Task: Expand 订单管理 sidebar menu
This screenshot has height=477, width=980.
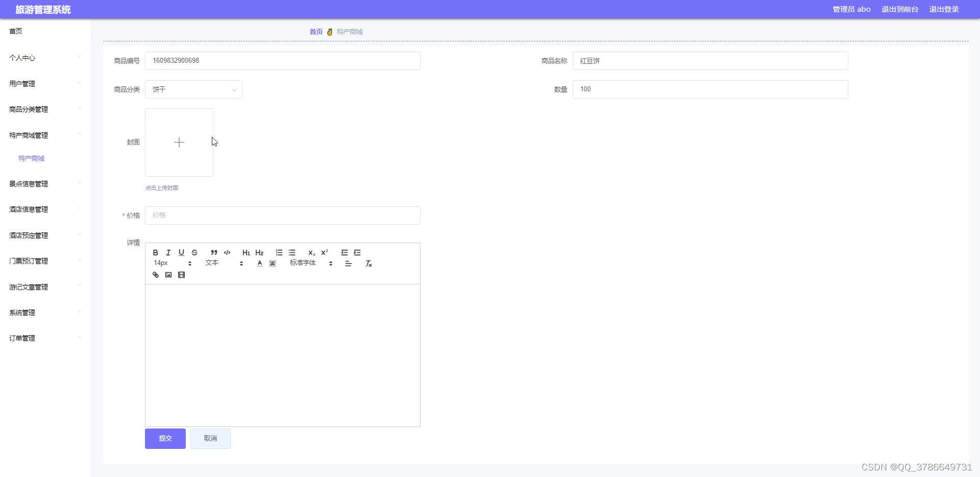Action: [x=45, y=338]
